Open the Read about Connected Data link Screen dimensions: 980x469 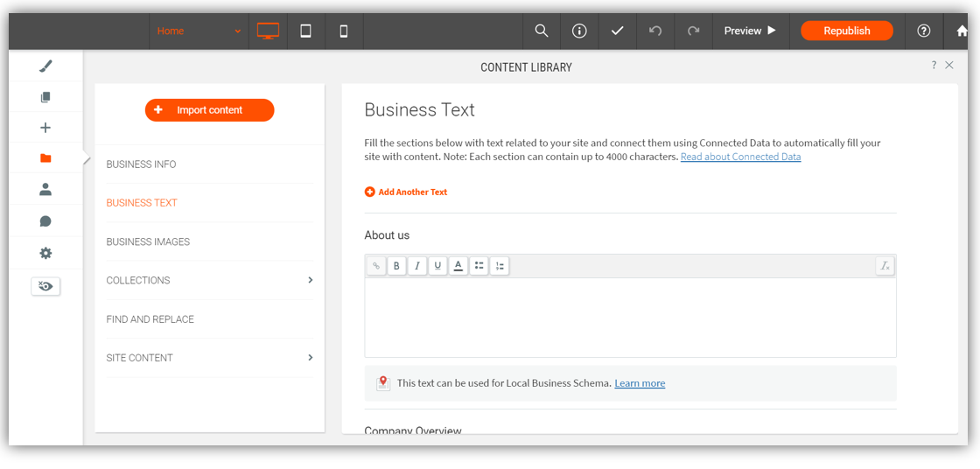point(740,157)
